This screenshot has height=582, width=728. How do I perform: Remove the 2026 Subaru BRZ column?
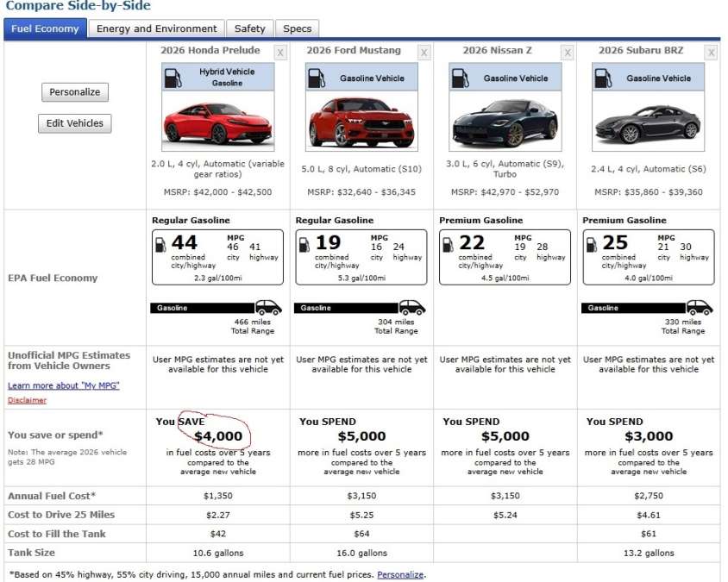pos(711,53)
